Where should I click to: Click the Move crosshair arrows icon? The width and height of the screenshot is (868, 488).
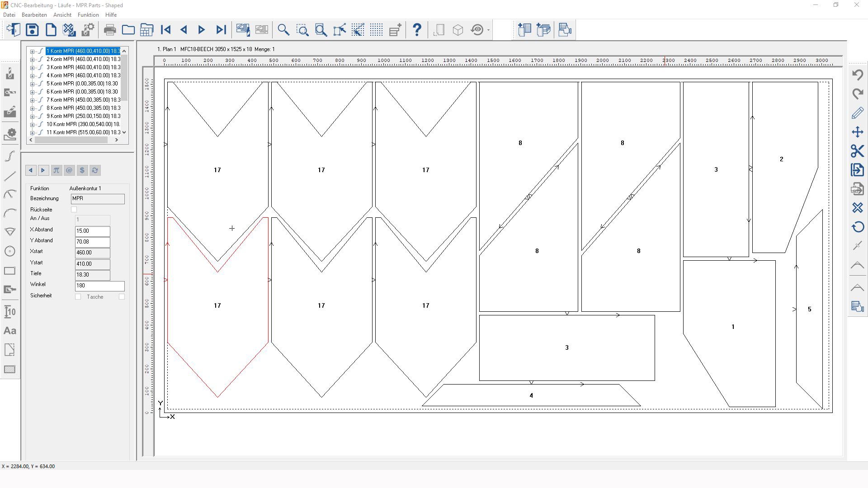pos(858,132)
